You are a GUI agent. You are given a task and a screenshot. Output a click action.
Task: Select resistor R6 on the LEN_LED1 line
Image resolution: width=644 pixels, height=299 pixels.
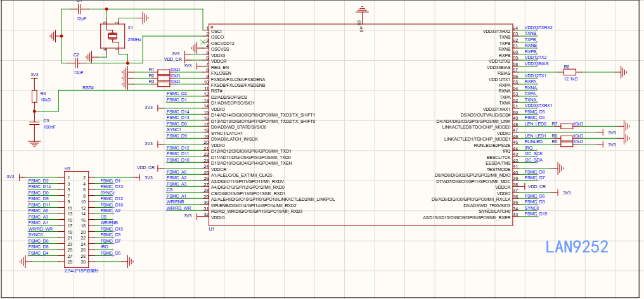click(x=567, y=138)
